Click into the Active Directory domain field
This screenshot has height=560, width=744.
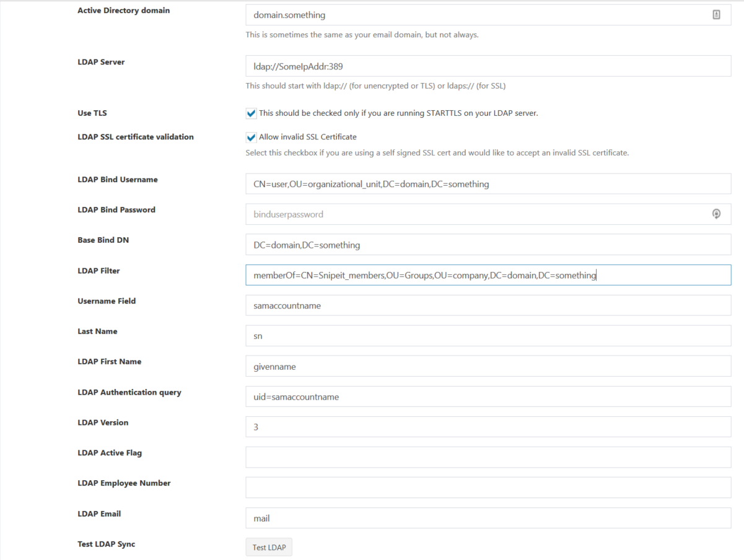pyautogui.click(x=434, y=14)
